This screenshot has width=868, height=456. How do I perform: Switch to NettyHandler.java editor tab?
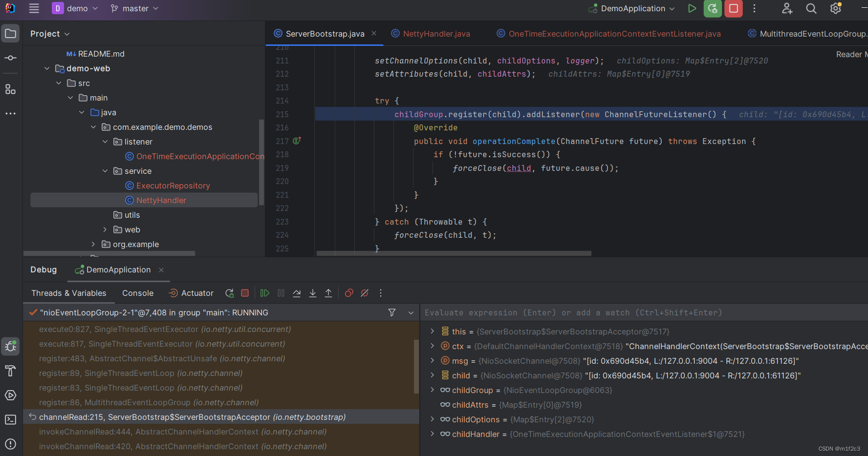pos(431,34)
